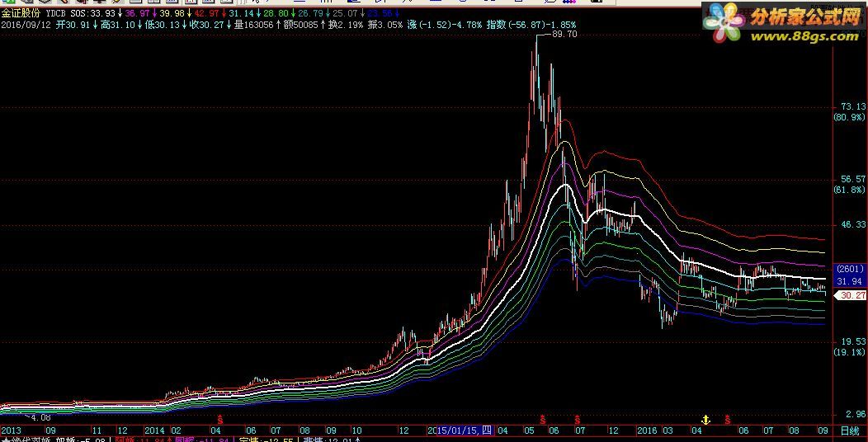This screenshot has width=868, height=442.
Task: Click the (61.8%) retracement label
Action: 849,190
